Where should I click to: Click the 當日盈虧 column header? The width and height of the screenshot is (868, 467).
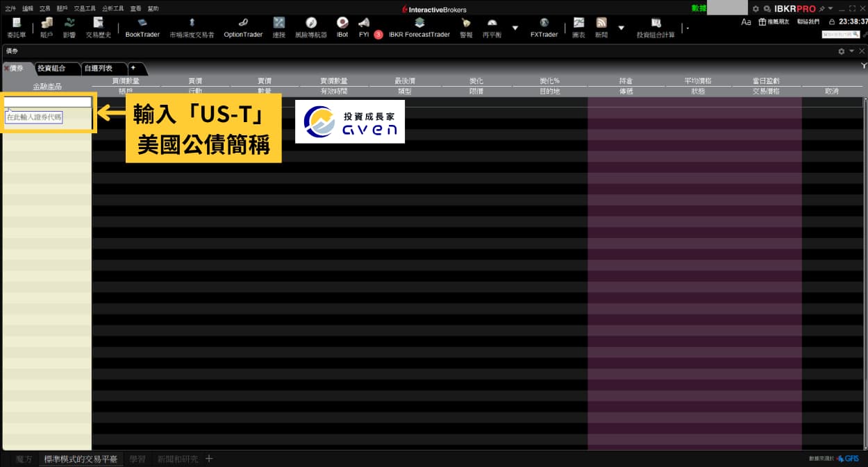point(766,81)
